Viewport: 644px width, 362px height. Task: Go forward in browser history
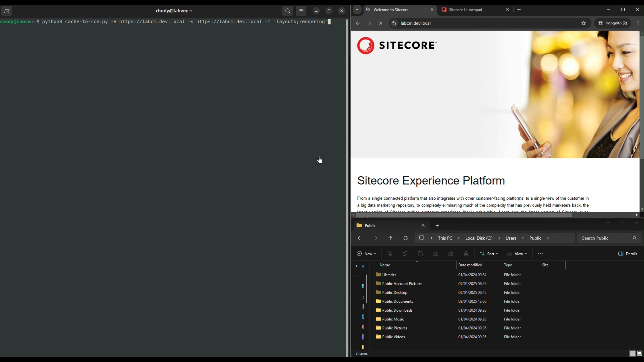tap(369, 23)
